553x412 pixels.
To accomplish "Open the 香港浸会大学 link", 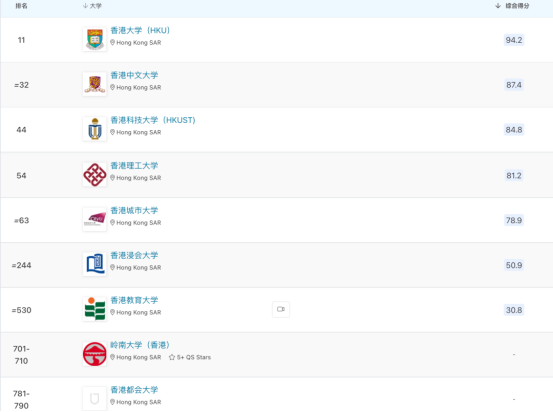I will (x=134, y=255).
